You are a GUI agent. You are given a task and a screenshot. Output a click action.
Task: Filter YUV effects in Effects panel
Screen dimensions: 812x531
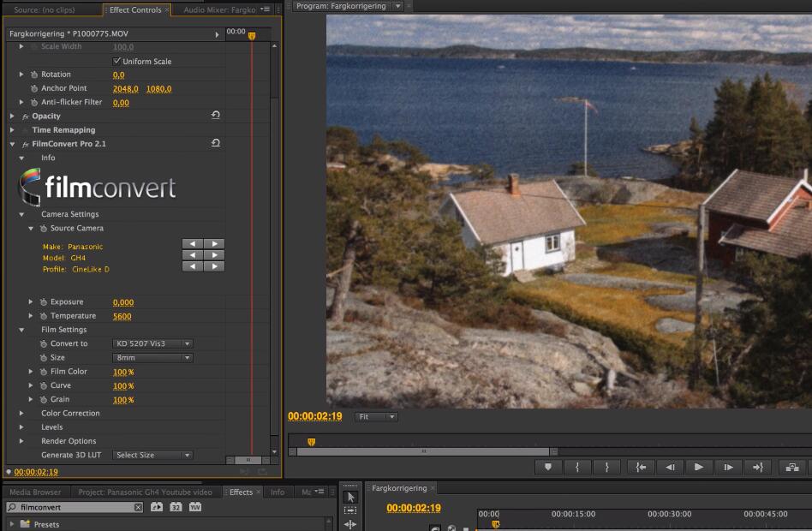coord(195,507)
